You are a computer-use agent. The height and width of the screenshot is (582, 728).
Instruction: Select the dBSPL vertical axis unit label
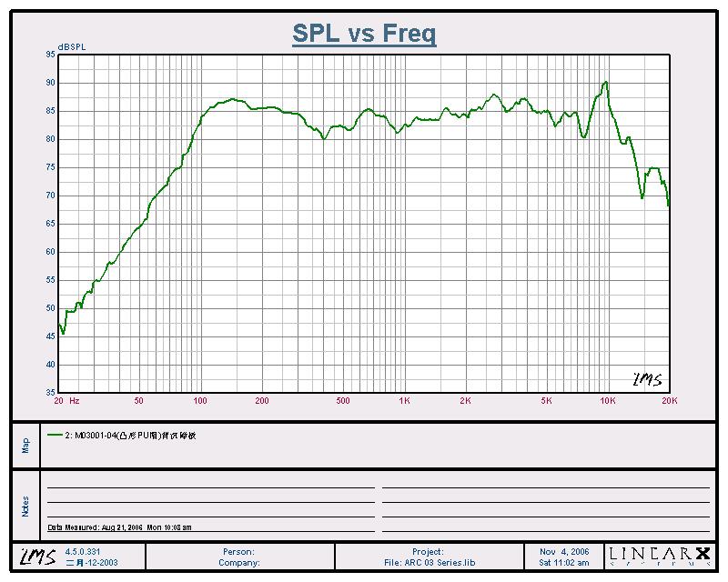(x=72, y=46)
